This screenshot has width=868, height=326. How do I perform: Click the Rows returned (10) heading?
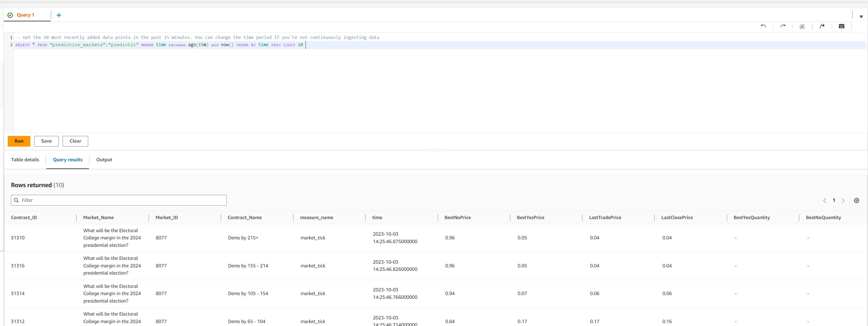pos(37,185)
